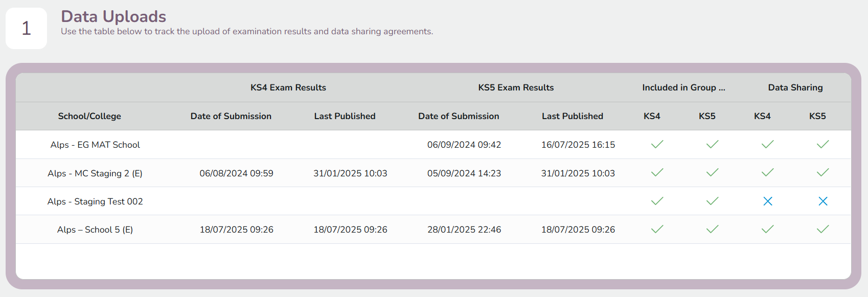Click Included KS4 checkmark for EG MAT School
Viewport: 868px width, 297px height.
pos(657,145)
